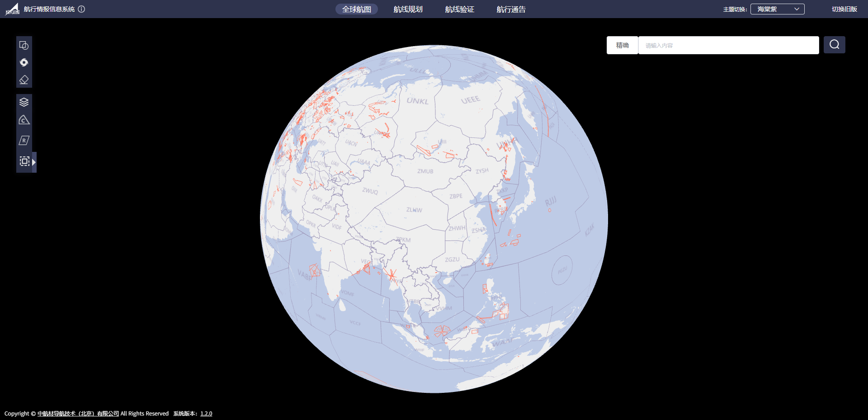Focus the 请输入内容 search input field
This screenshot has height=420, width=868.
pos(728,45)
